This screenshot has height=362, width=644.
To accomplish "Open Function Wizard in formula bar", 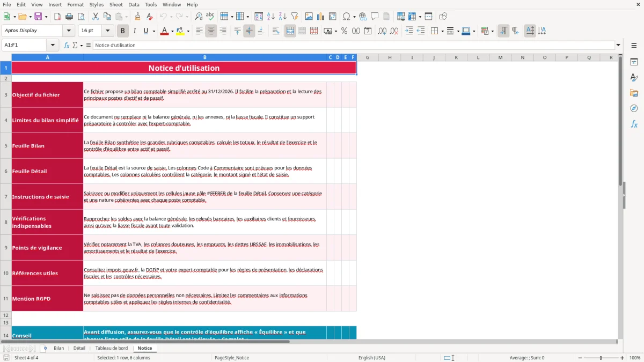I will pos(67,45).
